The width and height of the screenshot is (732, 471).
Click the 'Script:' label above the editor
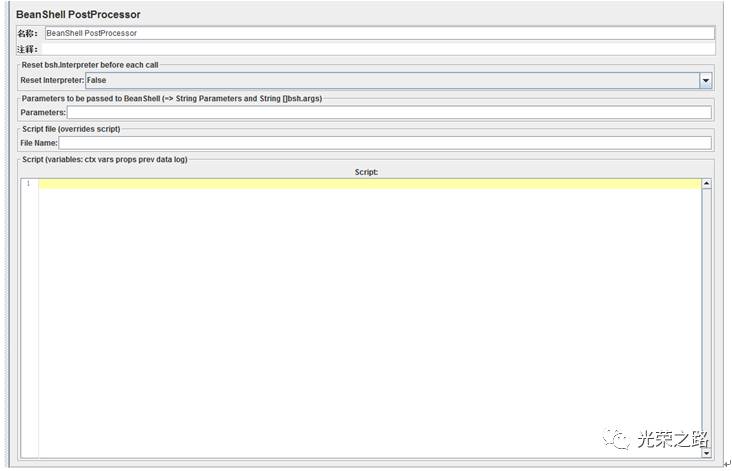click(x=366, y=172)
